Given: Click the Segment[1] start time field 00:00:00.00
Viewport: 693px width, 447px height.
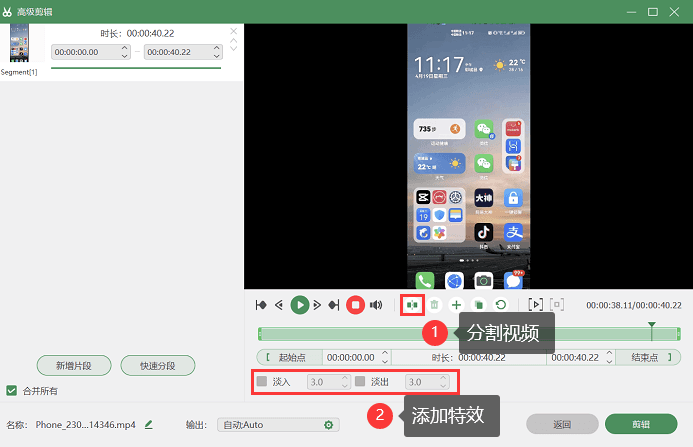Looking at the screenshot, I should [x=91, y=52].
